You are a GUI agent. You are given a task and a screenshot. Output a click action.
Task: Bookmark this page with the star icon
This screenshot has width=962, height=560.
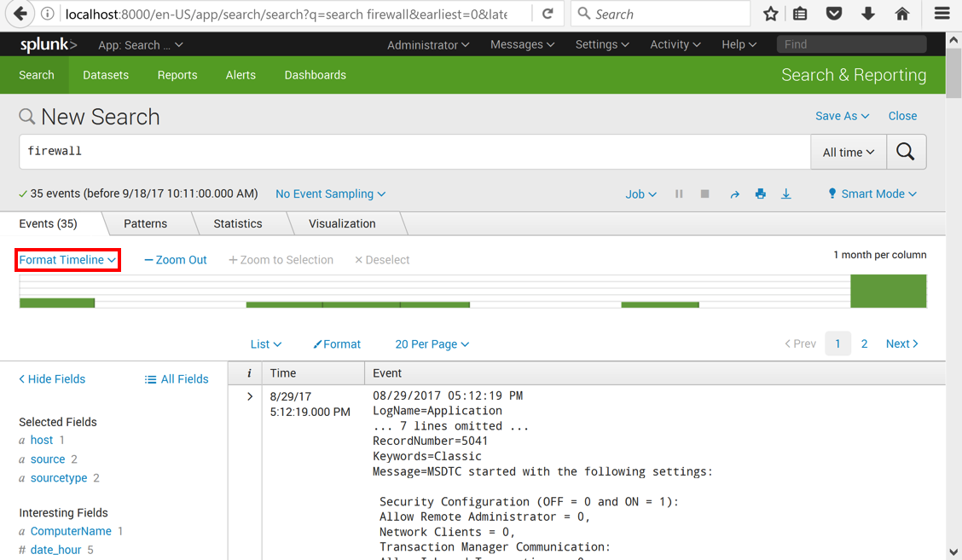pos(771,14)
